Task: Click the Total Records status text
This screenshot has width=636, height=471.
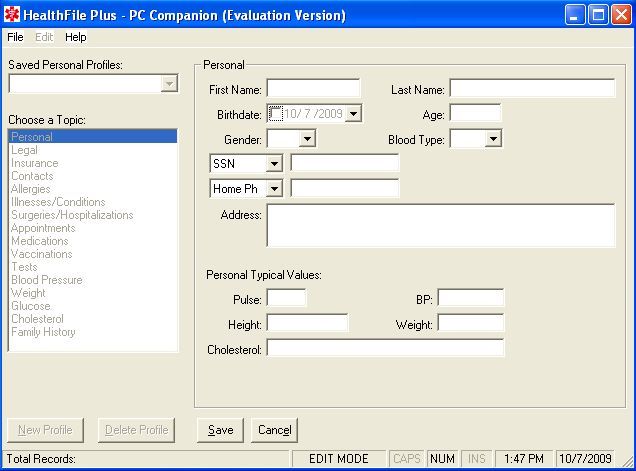Action: [x=41, y=459]
